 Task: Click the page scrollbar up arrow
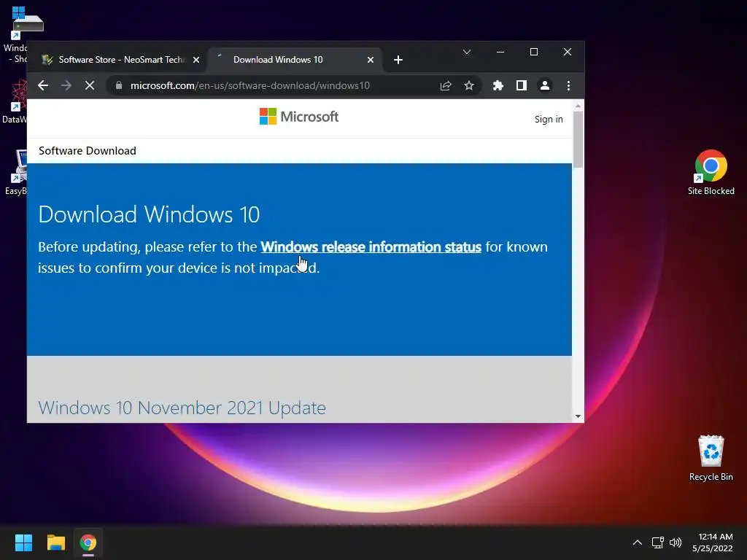(578, 105)
